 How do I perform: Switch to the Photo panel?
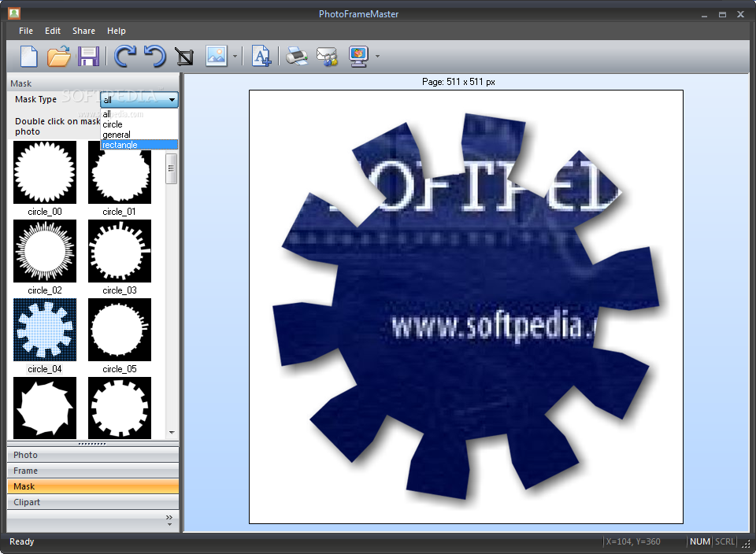point(93,455)
